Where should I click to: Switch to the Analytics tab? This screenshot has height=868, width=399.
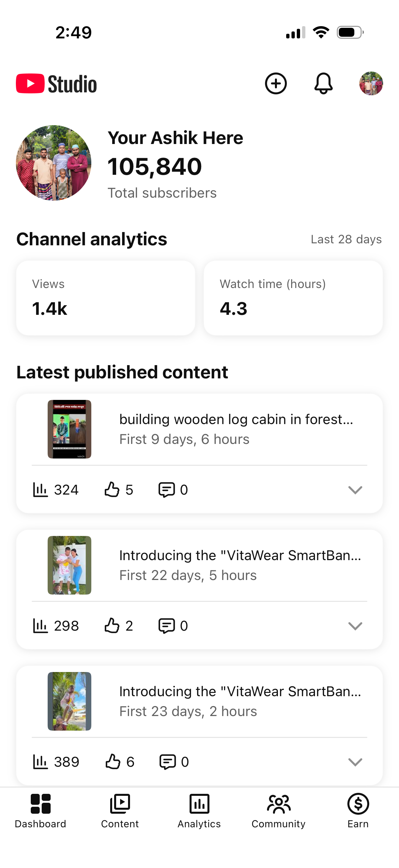tap(199, 811)
